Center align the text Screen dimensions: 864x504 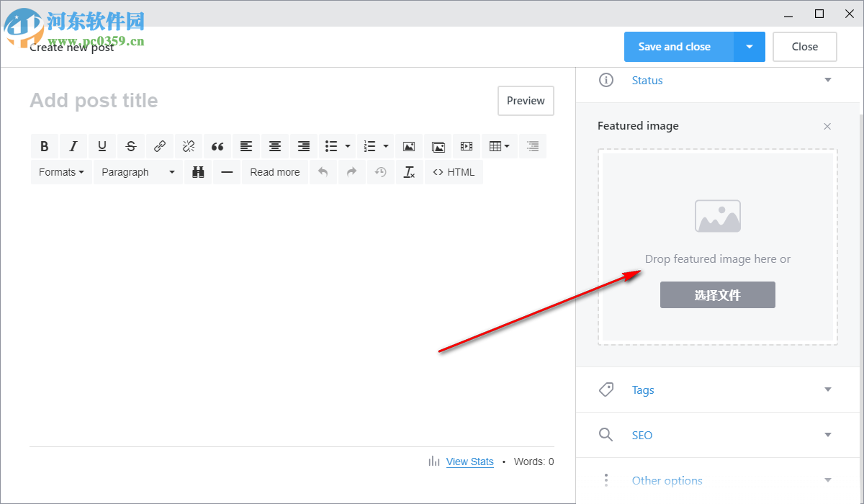point(275,146)
